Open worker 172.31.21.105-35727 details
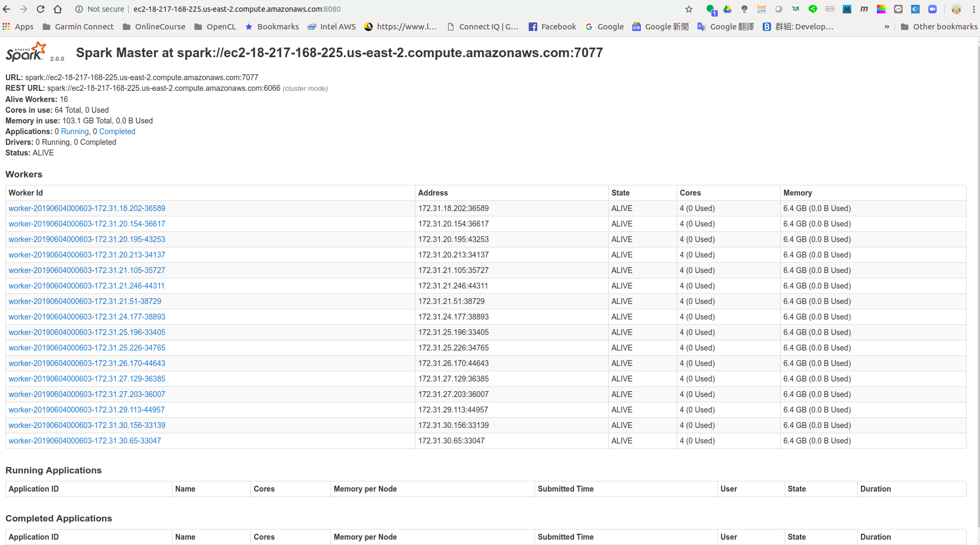 click(87, 270)
